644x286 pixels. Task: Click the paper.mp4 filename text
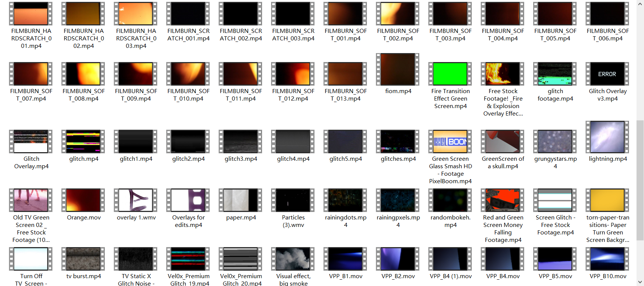tap(241, 218)
